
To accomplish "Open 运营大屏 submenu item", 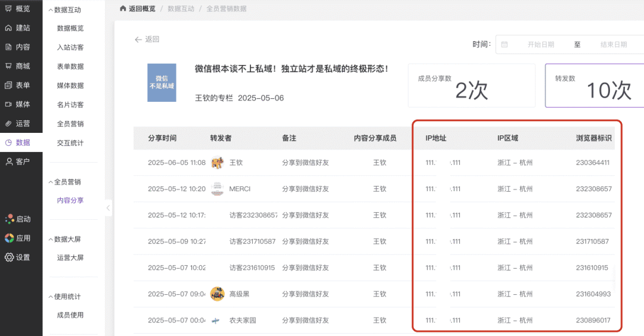I will pyautogui.click(x=70, y=257).
